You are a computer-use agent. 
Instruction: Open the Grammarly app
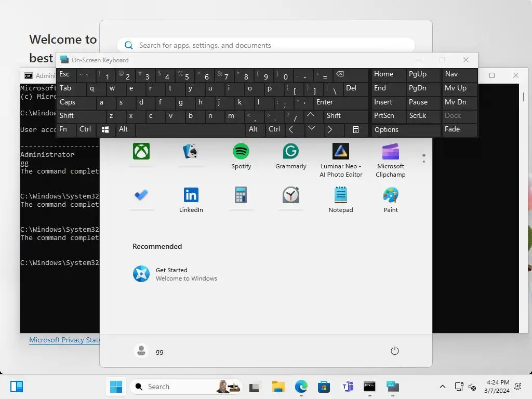pyautogui.click(x=291, y=156)
